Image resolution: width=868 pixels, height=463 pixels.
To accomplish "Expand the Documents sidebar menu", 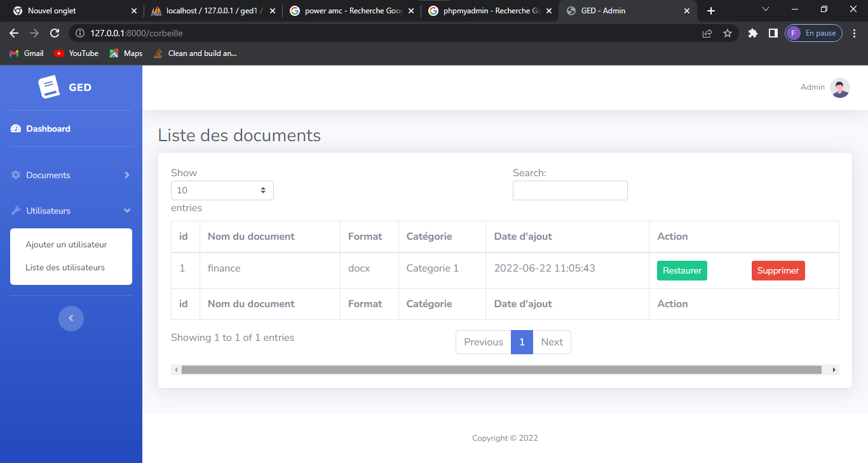I will (x=71, y=175).
